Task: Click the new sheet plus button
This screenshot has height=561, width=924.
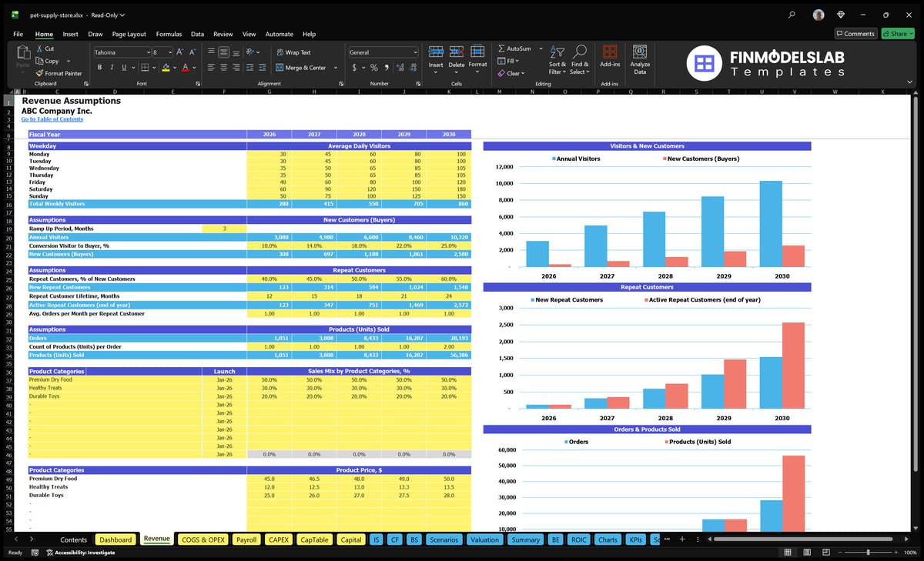Action: point(681,539)
